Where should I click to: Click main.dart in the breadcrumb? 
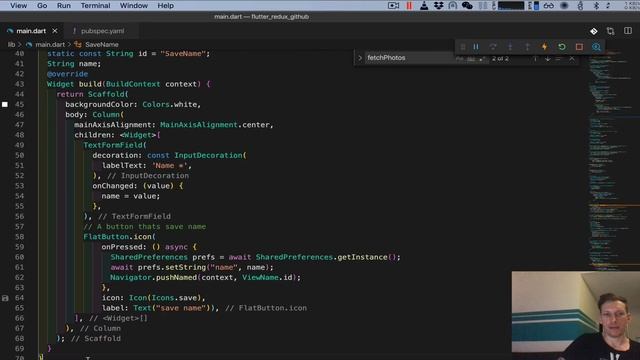click(50, 44)
